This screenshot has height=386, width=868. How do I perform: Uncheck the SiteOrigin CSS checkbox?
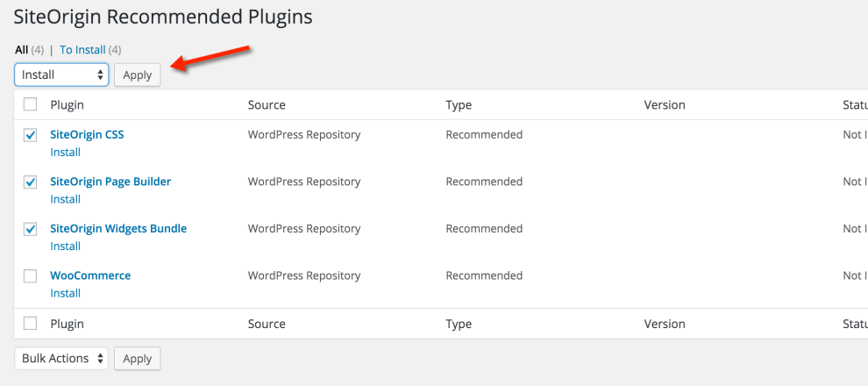(x=31, y=135)
